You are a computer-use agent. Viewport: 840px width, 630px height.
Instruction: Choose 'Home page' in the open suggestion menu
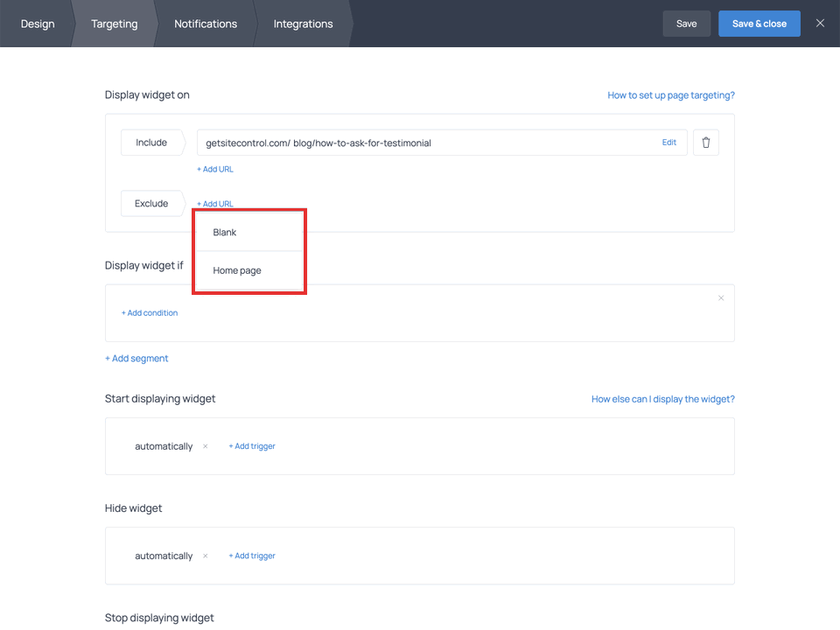click(236, 271)
